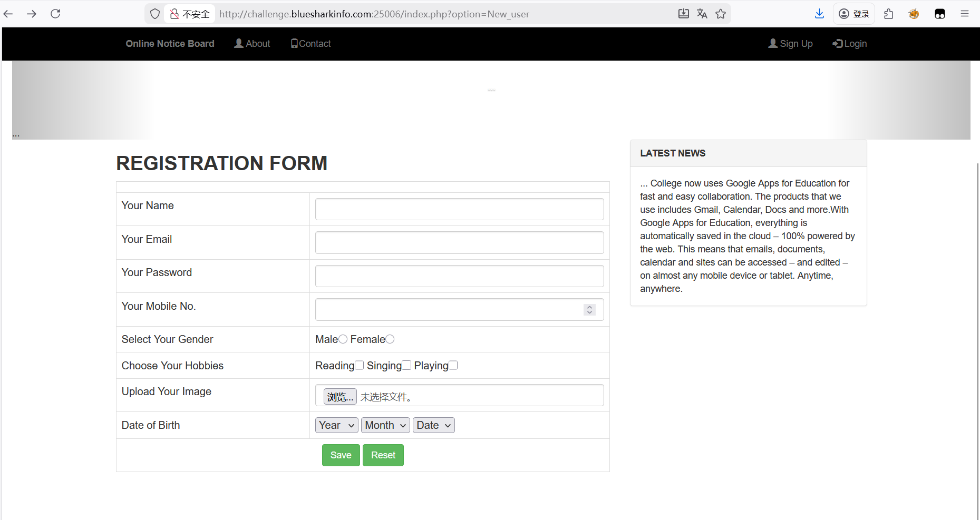
Task: Click the green Save button
Action: (341, 455)
